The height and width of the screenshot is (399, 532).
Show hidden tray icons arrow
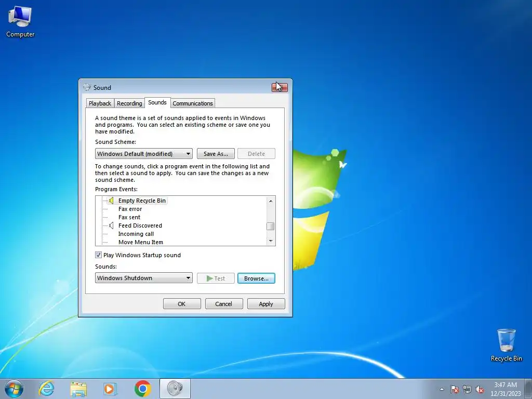click(x=442, y=389)
